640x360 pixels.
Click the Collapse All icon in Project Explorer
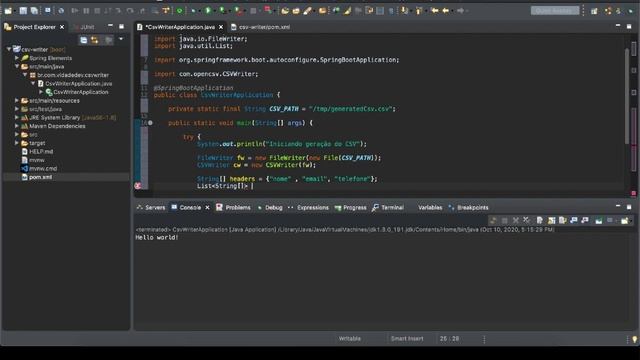[84, 40]
